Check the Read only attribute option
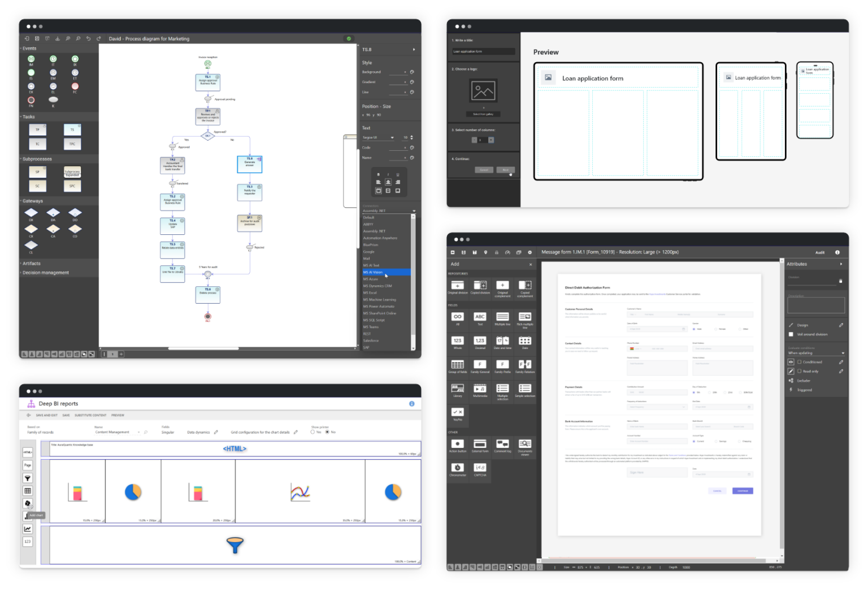868x589 pixels. click(800, 371)
